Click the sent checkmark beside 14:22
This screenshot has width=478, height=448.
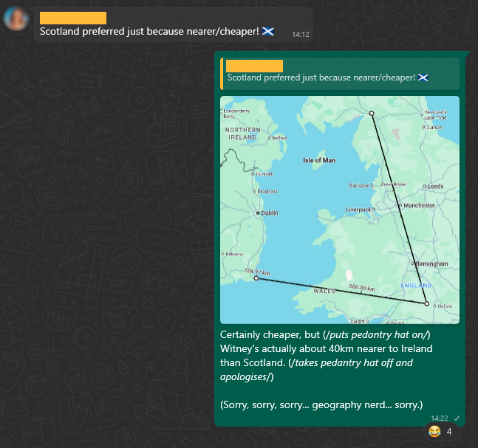(x=457, y=418)
